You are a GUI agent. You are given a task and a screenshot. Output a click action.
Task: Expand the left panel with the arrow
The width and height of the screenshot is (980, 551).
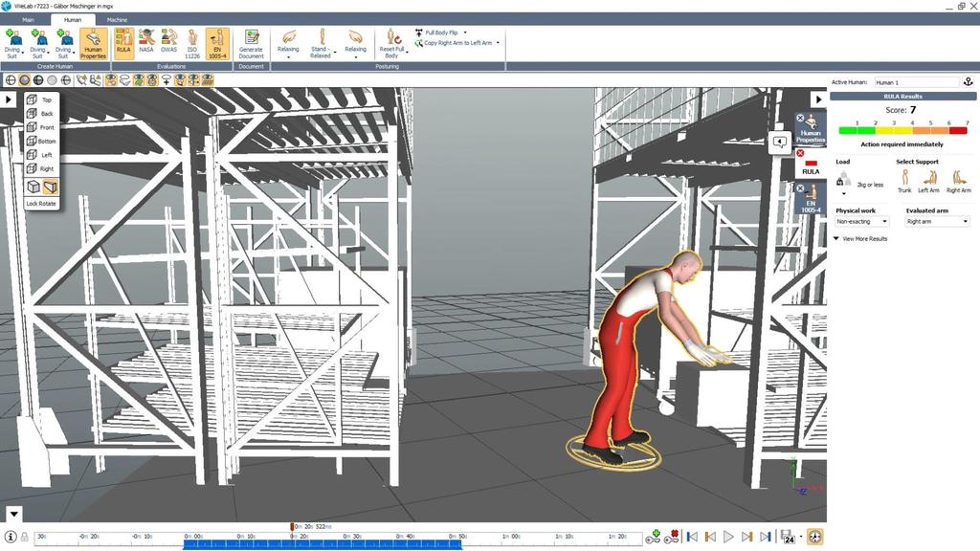[x=8, y=99]
